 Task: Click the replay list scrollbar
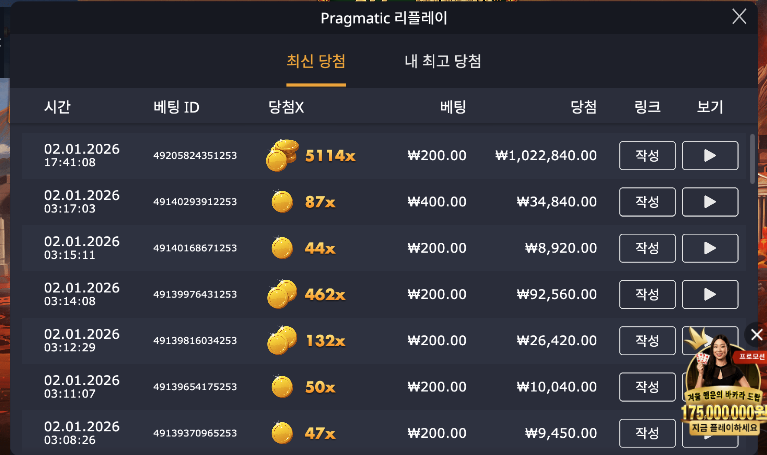point(752,159)
